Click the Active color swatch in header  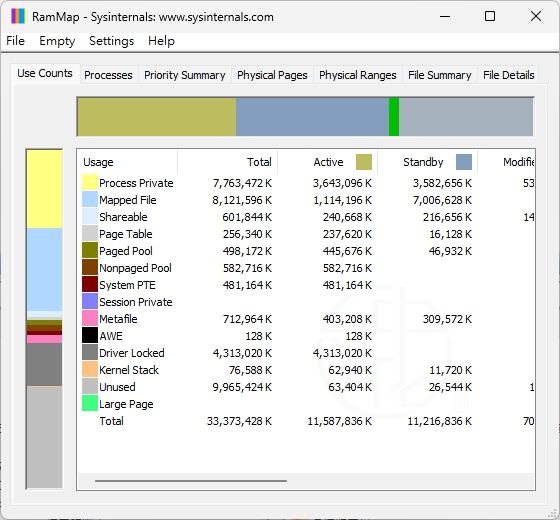coord(364,162)
